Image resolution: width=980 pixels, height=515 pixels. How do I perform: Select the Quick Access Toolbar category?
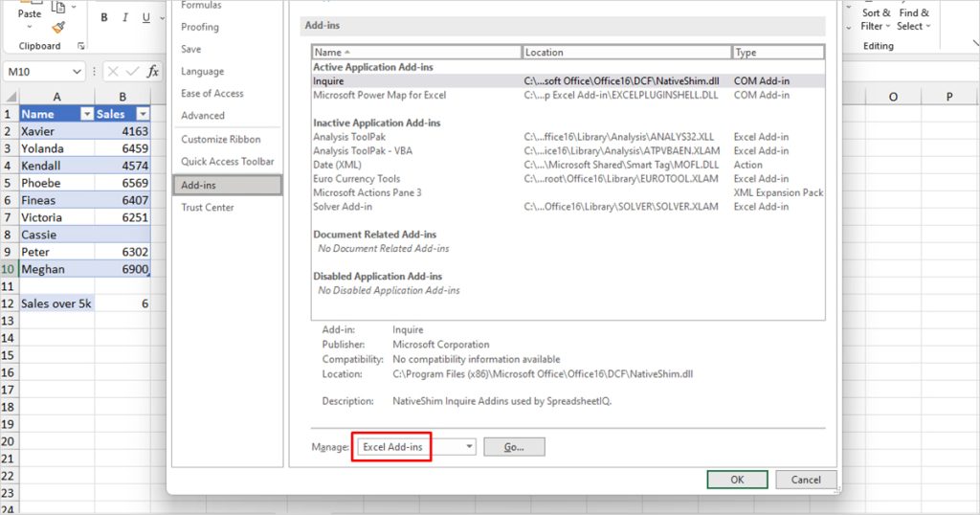coord(228,161)
